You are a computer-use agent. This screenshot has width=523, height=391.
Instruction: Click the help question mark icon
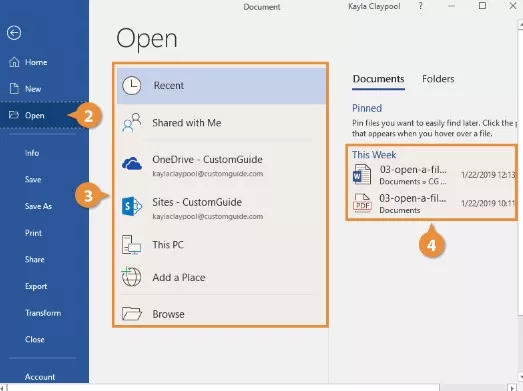point(421,6)
